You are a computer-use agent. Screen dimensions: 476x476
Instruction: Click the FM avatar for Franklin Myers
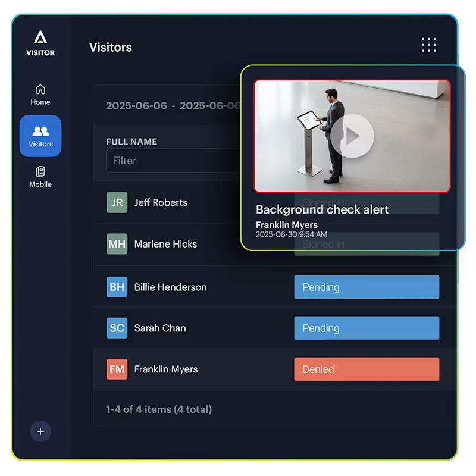coord(117,369)
